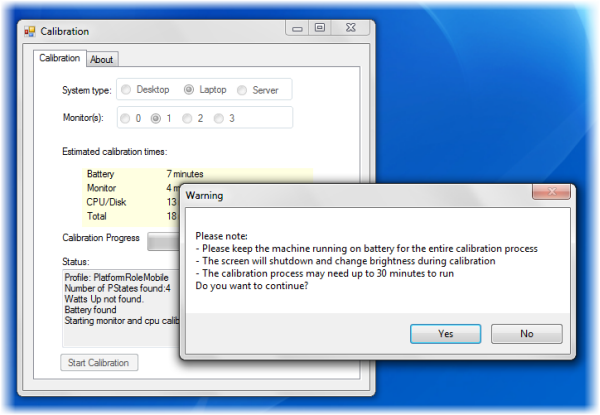
Task: Click Yes in the Warning dialog
Action: coord(445,334)
